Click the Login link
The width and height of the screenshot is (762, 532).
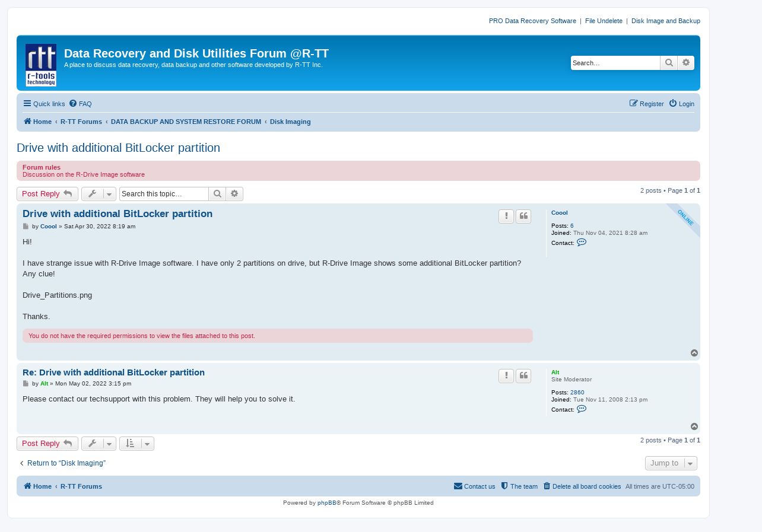(x=682, y=104)
